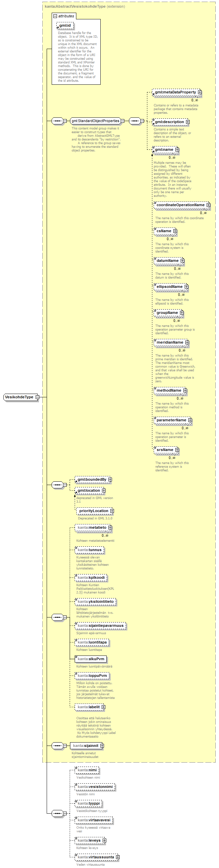Select kanta:vesistonnimi element
Viewport: 219px width, 868px height.
[x=95, y=787]
